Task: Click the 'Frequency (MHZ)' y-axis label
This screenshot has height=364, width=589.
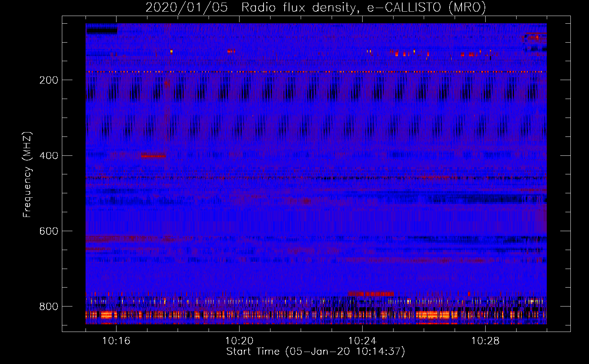Action: [x=27, y=174]
